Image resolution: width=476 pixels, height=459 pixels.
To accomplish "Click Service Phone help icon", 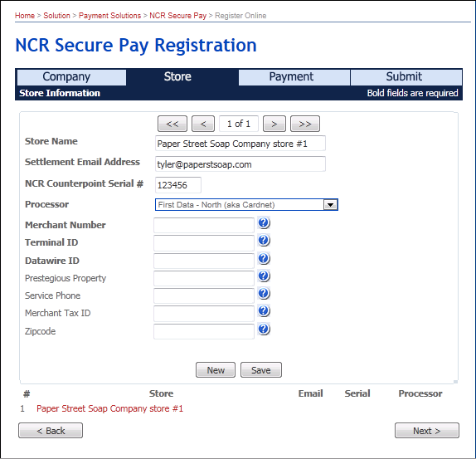I will click(264, 294).
